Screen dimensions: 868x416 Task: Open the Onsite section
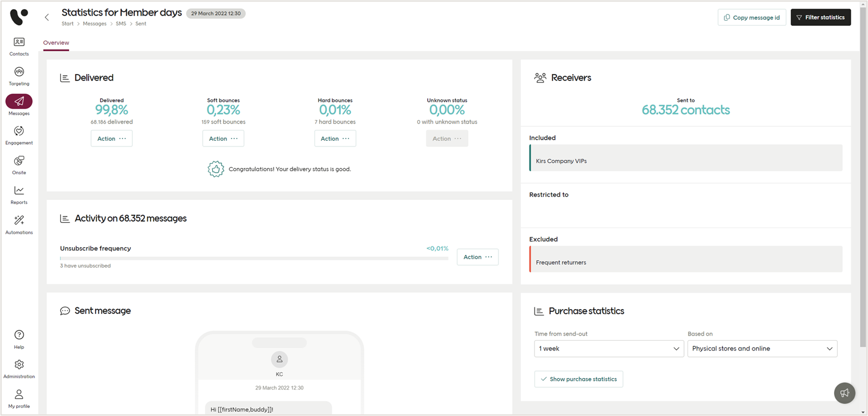click(x=19, y=165)
